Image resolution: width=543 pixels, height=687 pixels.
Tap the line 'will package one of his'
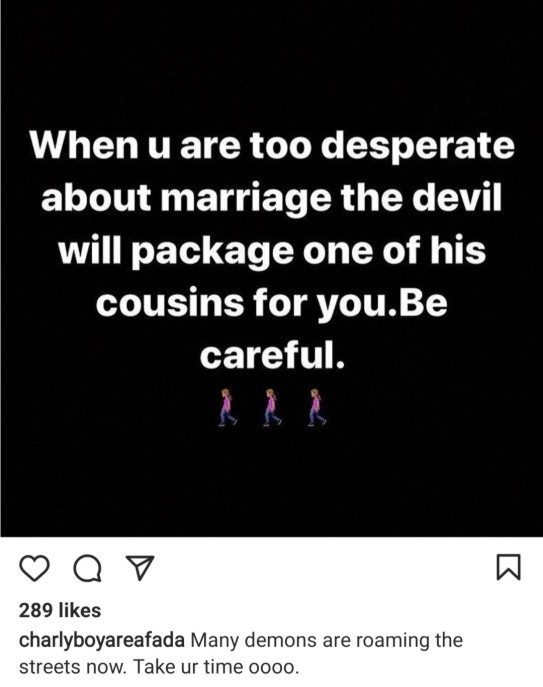pos(272,251)
